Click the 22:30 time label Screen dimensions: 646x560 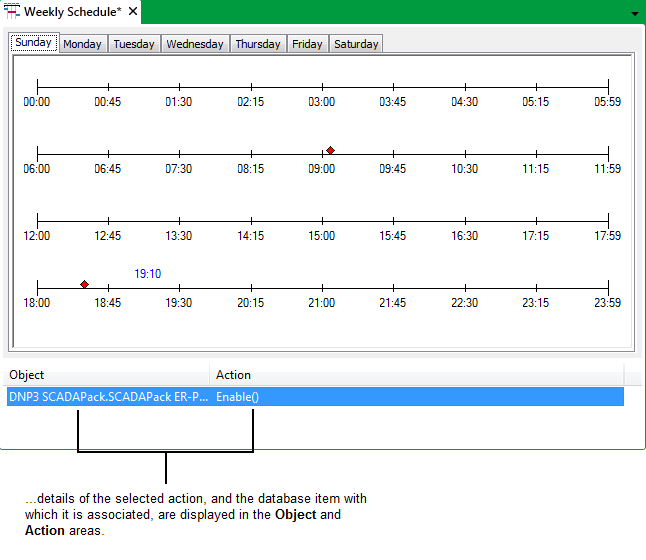(465, 303)
